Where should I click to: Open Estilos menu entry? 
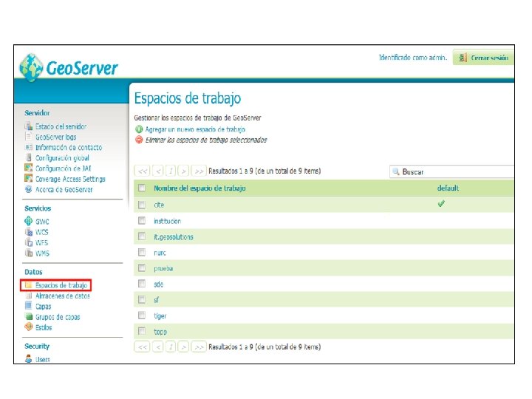click(44, 327)
